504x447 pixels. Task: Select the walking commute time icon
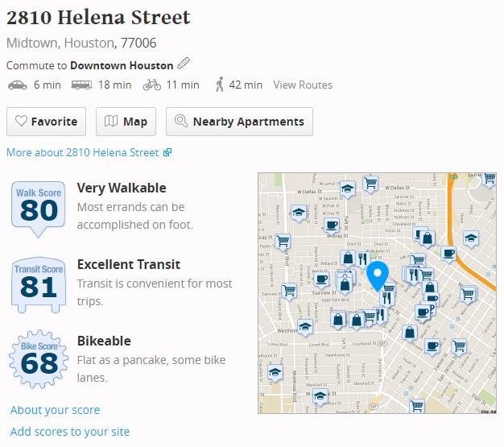click(220, 85)
